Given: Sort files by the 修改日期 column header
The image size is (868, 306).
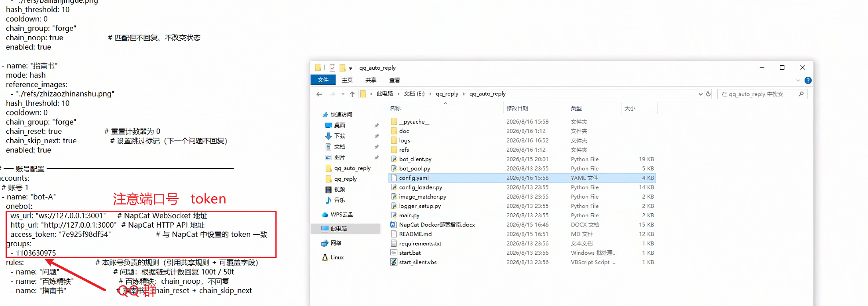Looking at the screenshot, I should 535,108.
